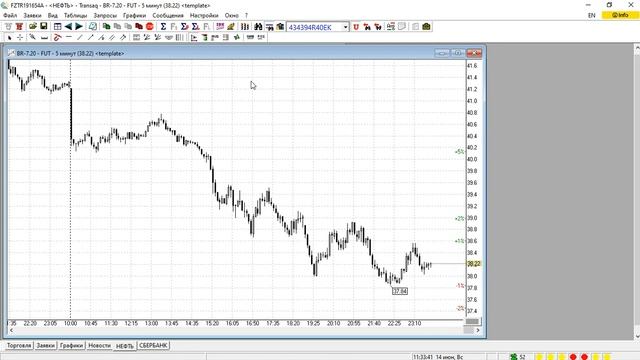Click the purple chart toolbar icon
The height and width of the screenshot is (360, 640).
pos(220,27)
